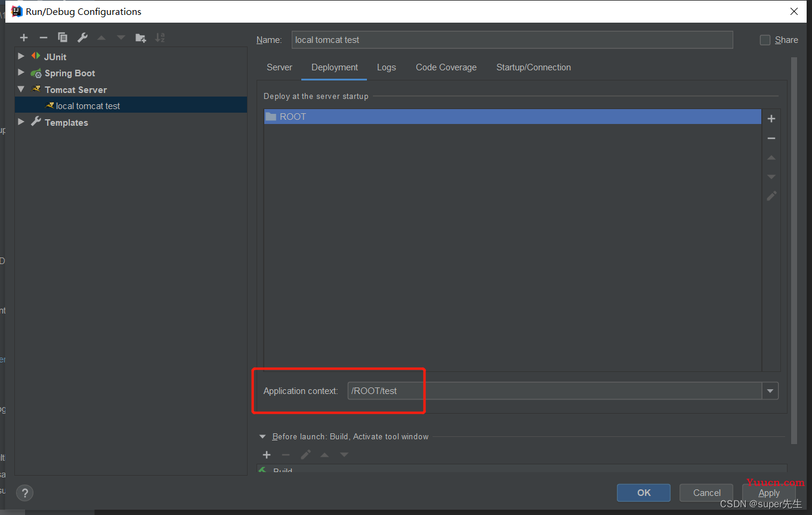
Task: Collapse the Tomcat Server node
Action: click(x=21, y=89)
